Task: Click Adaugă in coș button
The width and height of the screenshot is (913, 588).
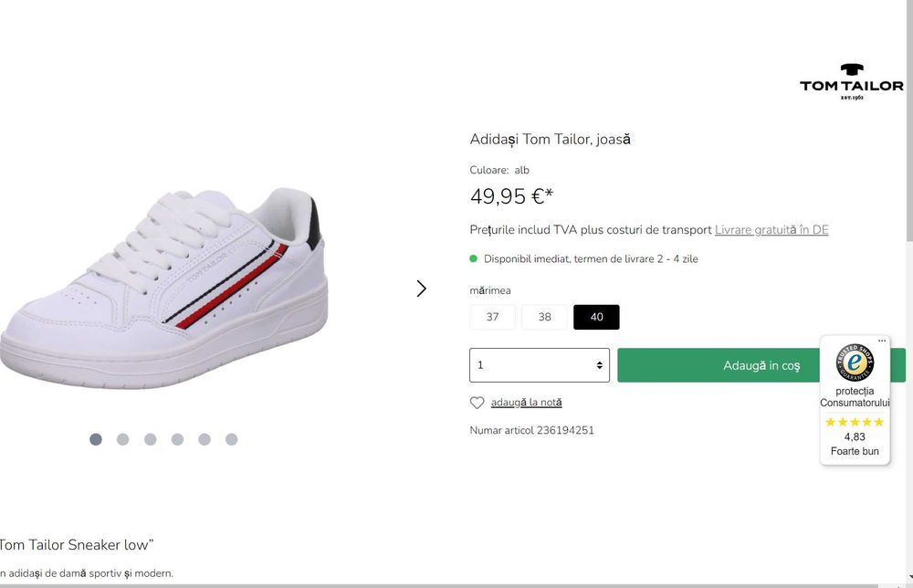Action: tap(761, 365)
